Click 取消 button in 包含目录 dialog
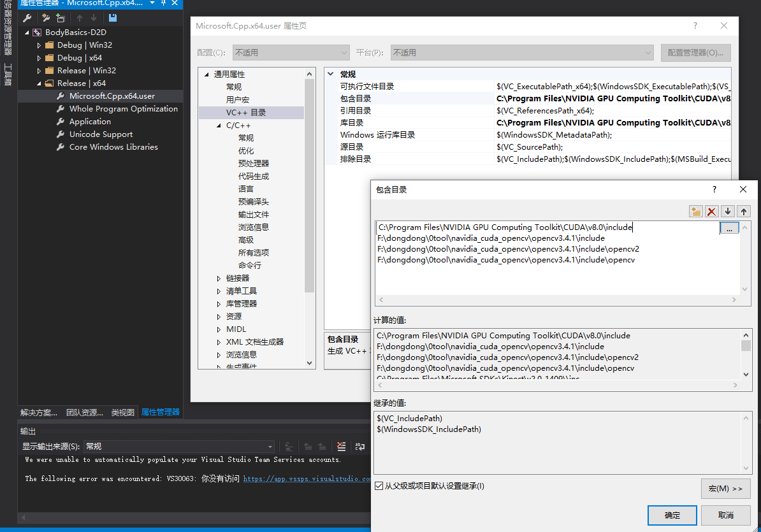The height and width of the screenshot is (532, 761). pyautogui.click(x=726, y=515)
